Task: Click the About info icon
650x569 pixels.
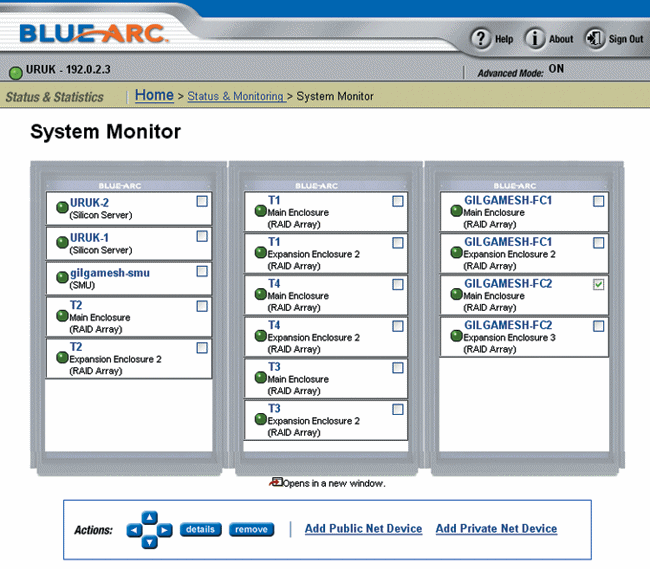Action: 535,39
